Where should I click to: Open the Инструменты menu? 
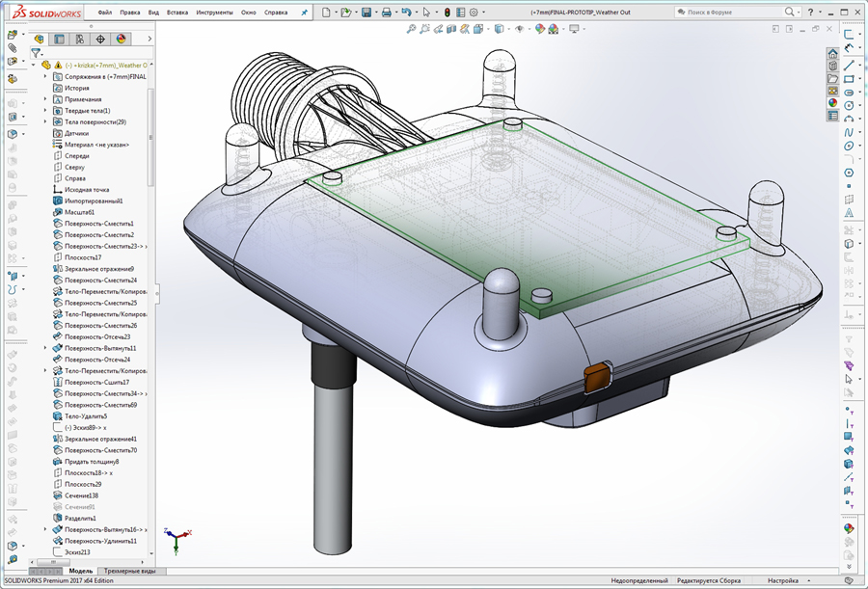[x=213, y=13]
